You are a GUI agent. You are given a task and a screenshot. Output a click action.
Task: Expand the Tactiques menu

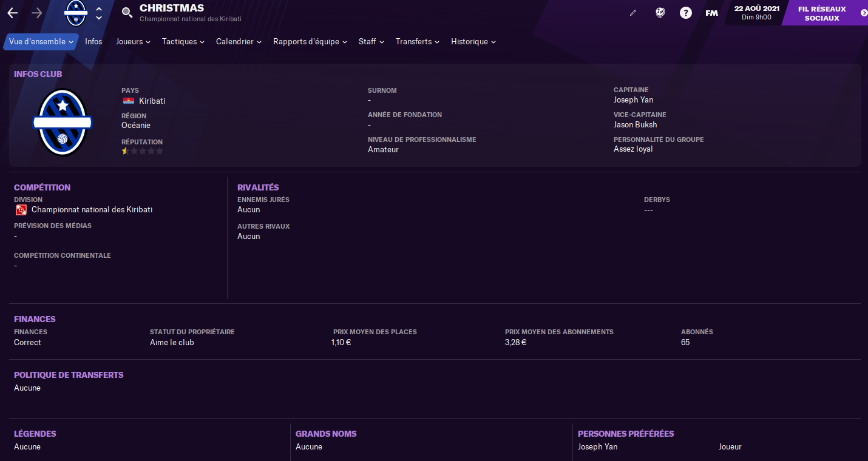click(x=183, y=42)
